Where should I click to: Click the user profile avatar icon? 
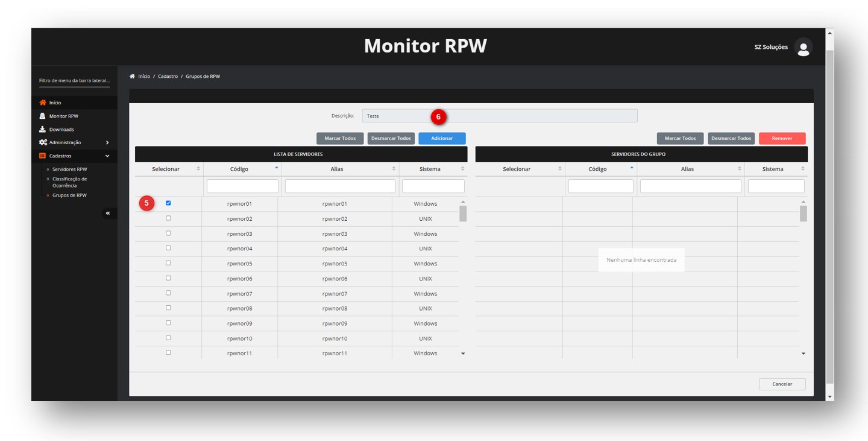pyautogui.click(x=803, y=47)
